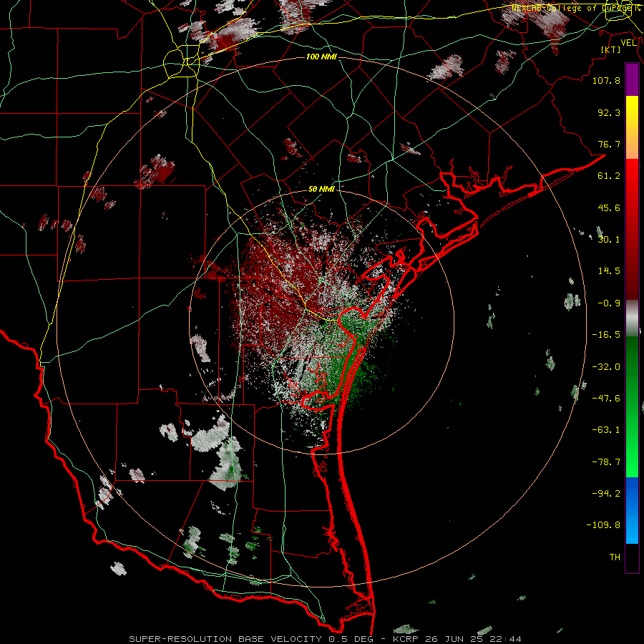Image resolution: width=644 pixels, height=644 pixels.
Task: Click the purple band on velocity color bar
Action: click(x=632, y=79)
